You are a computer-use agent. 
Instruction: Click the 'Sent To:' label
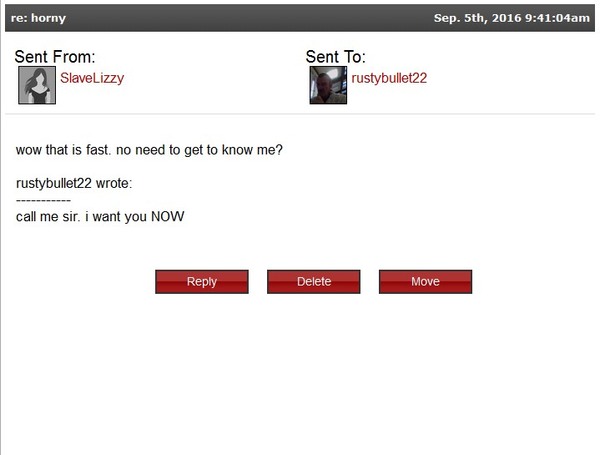coord(336,57)
